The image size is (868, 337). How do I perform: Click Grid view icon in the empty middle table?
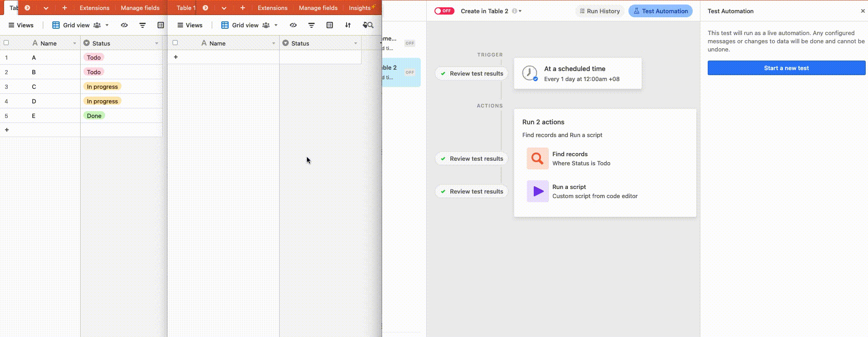(x=225, y=25)
